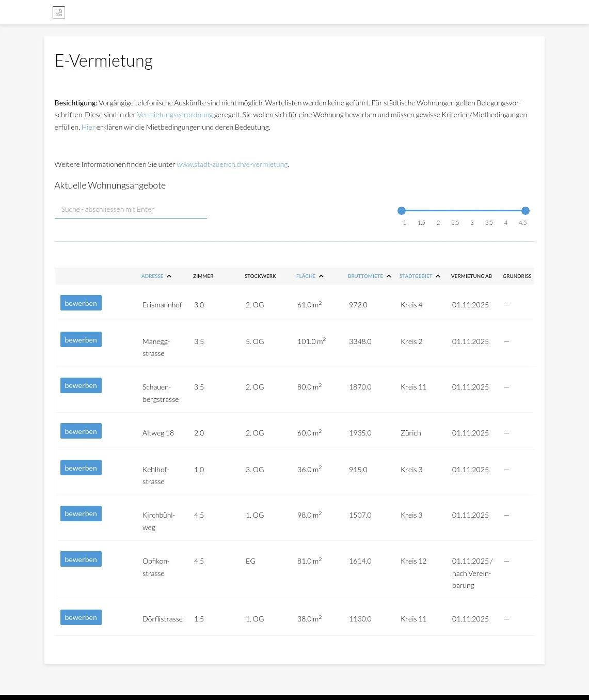Click the Fläche sort arrow icon
Viewport: 589px width, 700px height.
(x=321, y=276)
